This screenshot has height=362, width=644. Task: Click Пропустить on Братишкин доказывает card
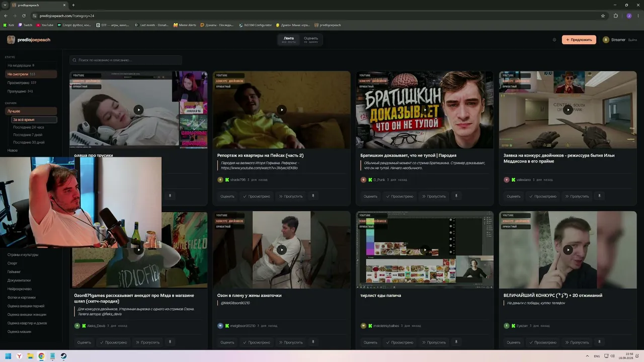(x=434, y=196)
